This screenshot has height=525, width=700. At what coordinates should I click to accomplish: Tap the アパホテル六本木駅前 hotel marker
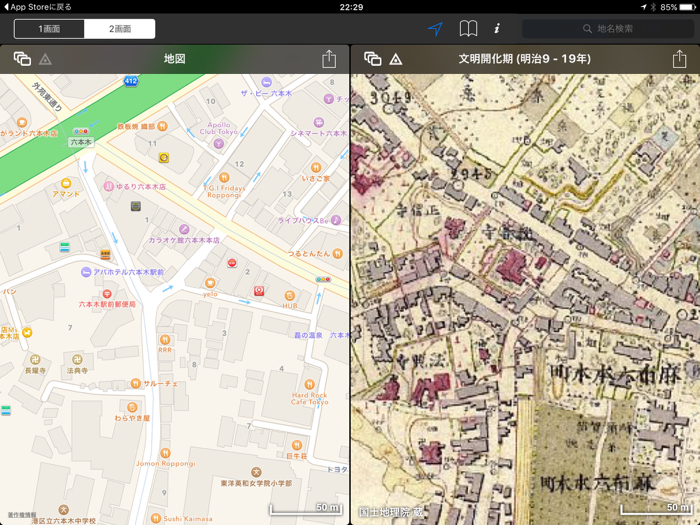tap(87, 272)
